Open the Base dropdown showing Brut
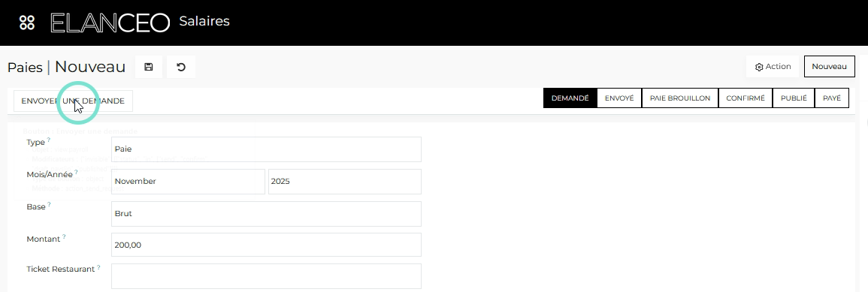 (x=266, y=213)
